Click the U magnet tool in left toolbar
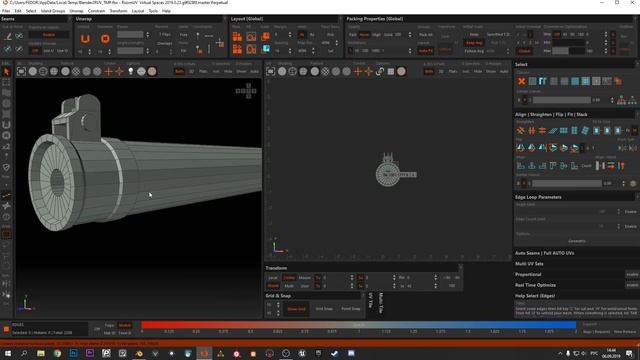This screenshot has height=360, width=640. pos(6,125)
